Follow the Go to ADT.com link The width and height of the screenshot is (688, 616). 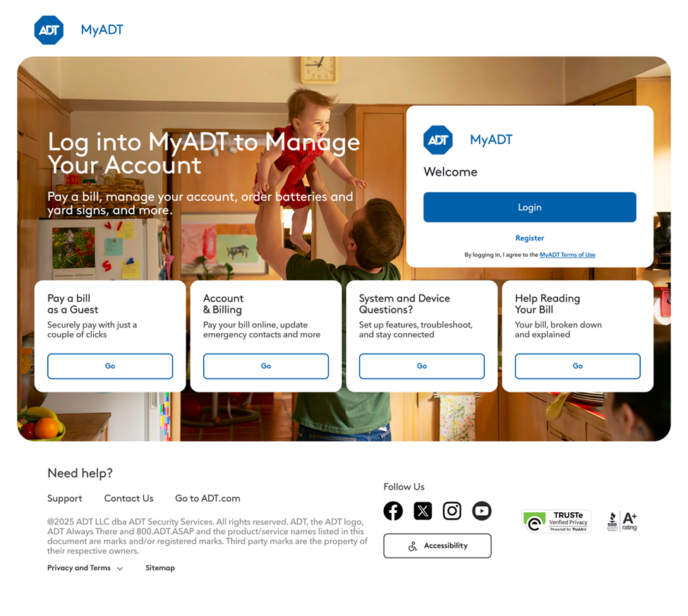coord(207,498)
